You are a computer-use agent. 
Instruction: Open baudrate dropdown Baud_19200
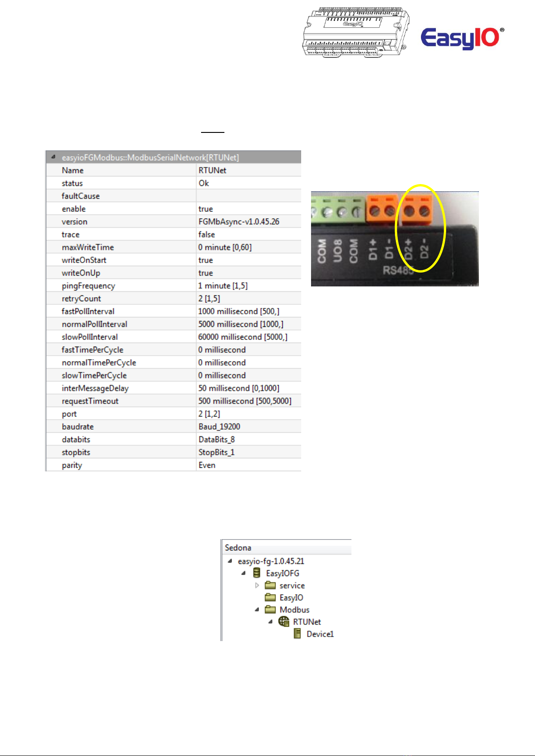pos(249,426)
